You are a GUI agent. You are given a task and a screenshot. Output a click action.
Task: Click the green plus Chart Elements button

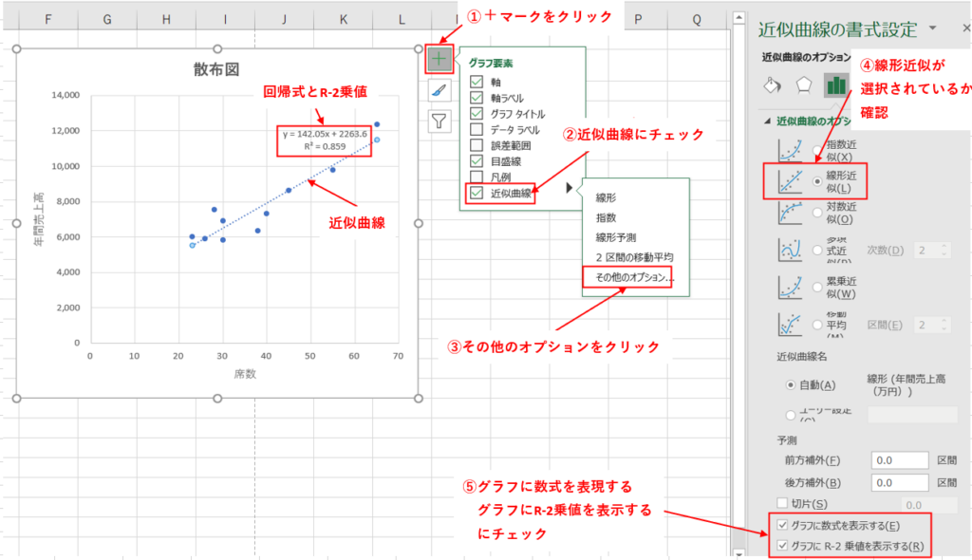[439, 59]
